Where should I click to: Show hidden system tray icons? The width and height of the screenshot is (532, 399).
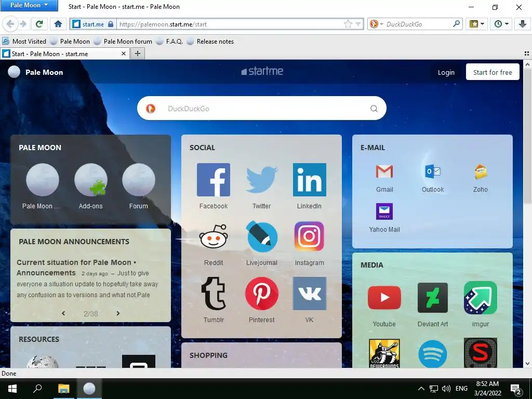421,389
